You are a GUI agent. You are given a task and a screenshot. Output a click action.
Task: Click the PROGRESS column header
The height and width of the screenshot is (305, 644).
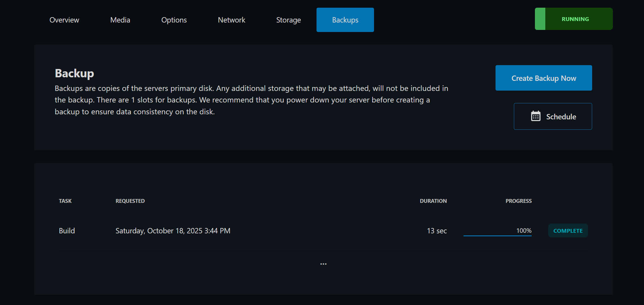[x=518, y=201]
